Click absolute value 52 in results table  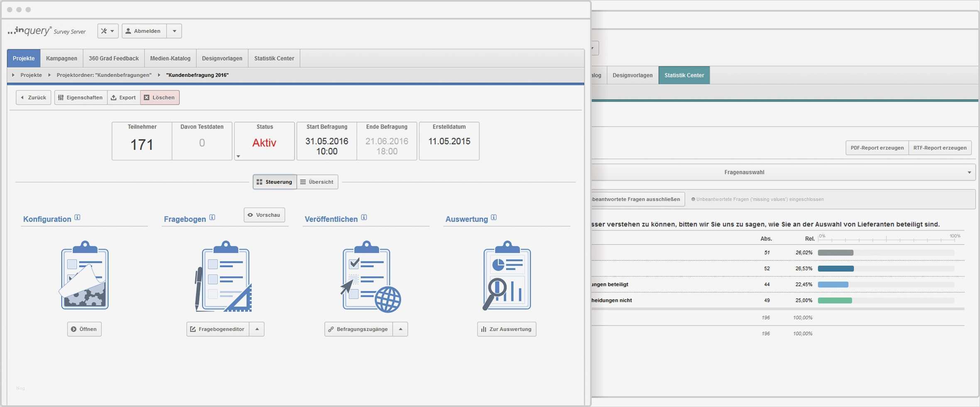(767, 269)
